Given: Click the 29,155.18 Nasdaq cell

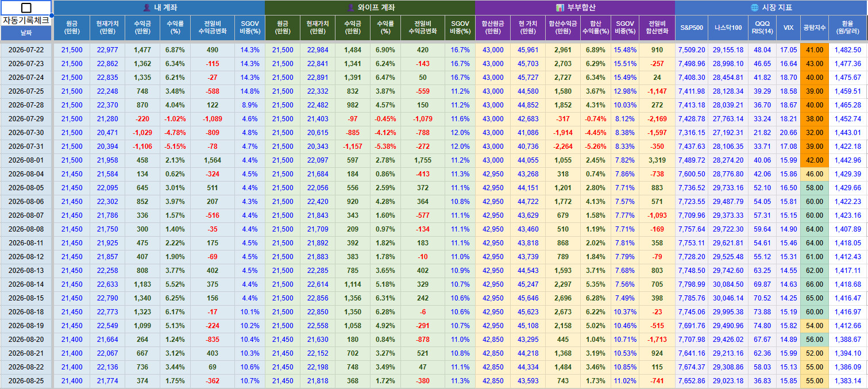Looking at the screenshot, I should [x=728, y=50].
